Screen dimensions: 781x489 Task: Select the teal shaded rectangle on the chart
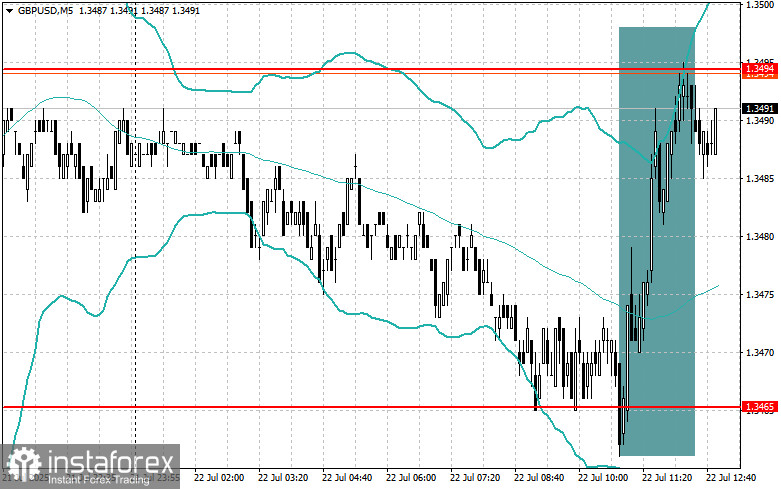pos(657,241)
